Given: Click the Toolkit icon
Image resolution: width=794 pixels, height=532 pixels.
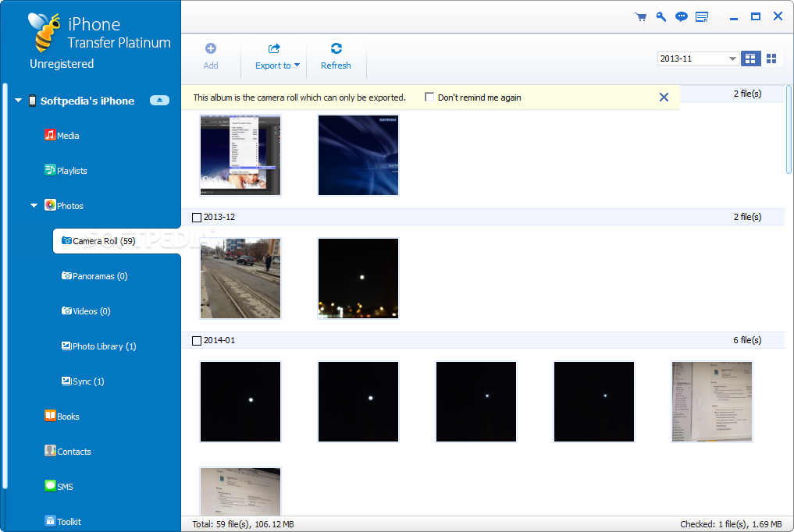Looking at the screenshot, I should point(50,521).
